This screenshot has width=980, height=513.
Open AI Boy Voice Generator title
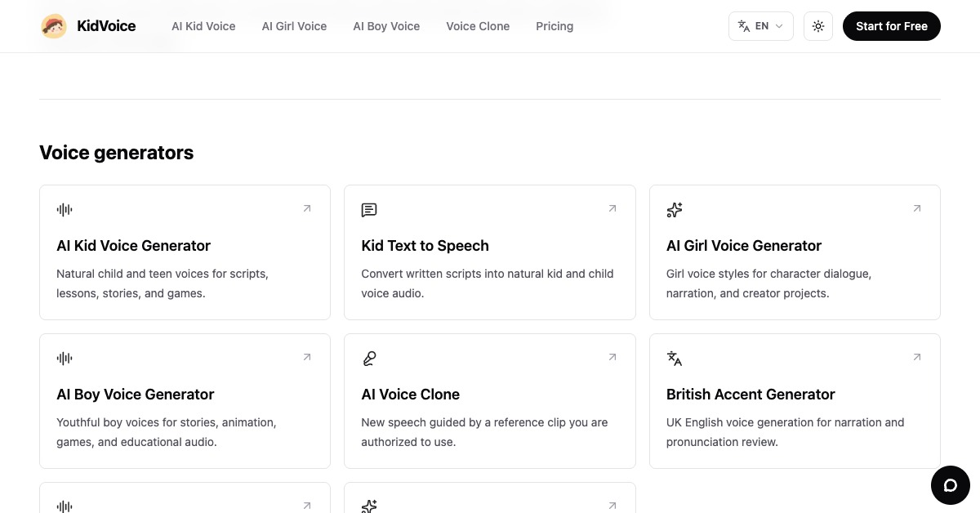[135, 395]
